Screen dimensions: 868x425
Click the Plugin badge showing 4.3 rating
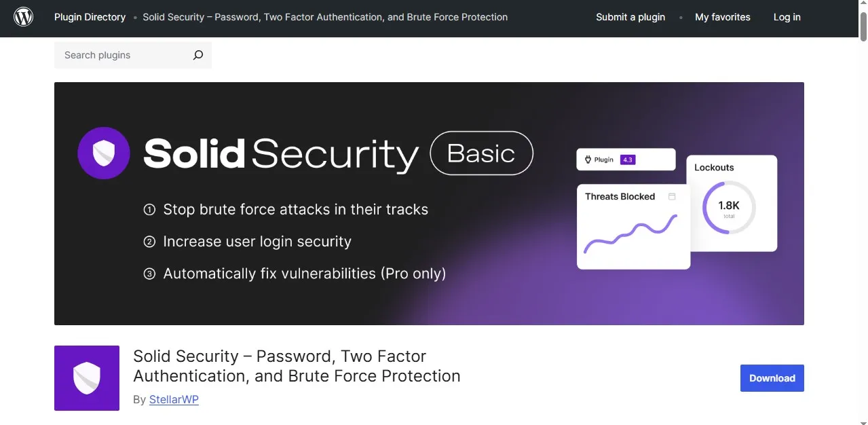click(625, 159)
